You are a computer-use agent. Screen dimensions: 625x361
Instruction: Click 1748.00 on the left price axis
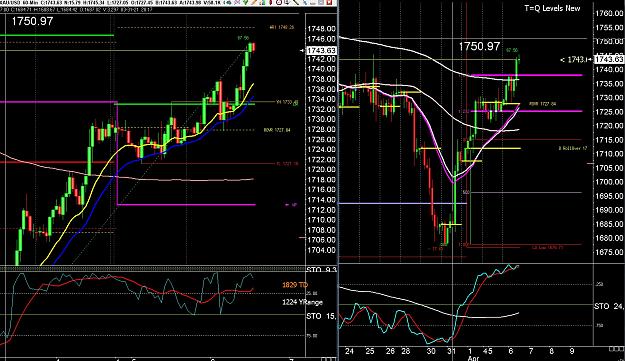click(x=321, y=29)
